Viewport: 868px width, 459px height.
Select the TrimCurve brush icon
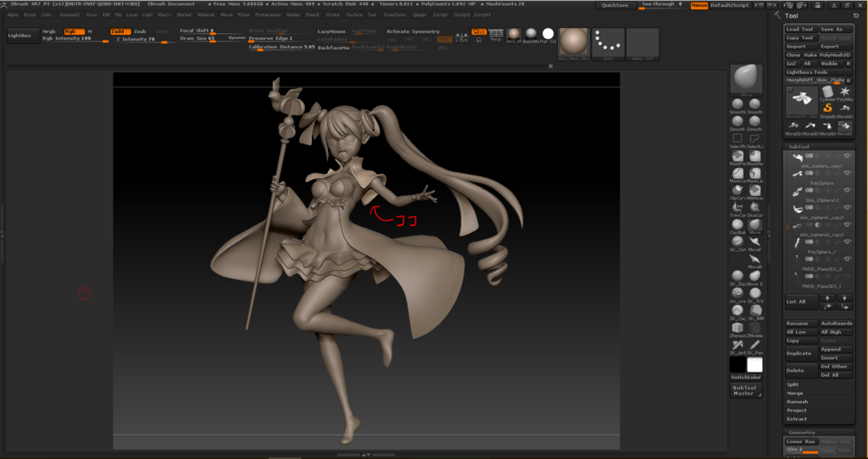tap(737, 207)
